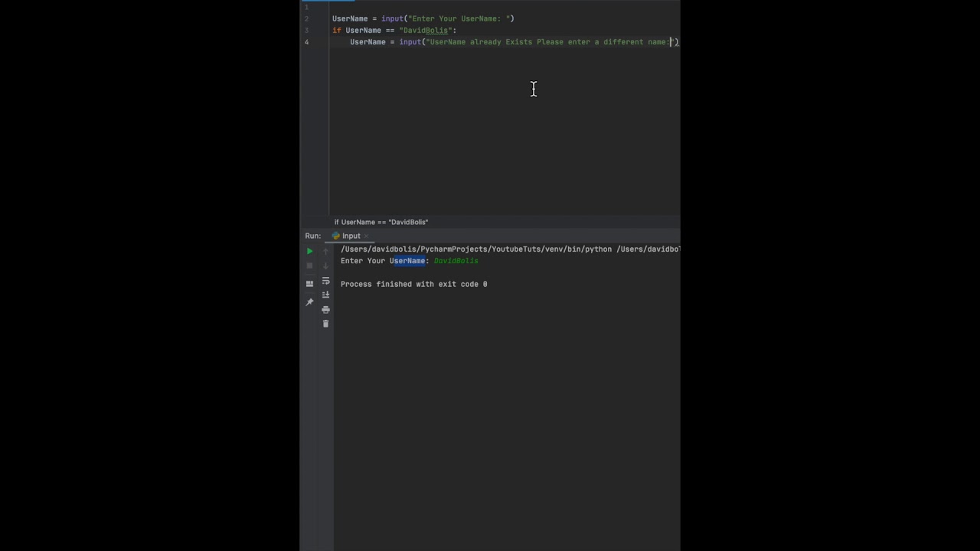Click the highlighted 'UserName' word in console

(408, 261)
